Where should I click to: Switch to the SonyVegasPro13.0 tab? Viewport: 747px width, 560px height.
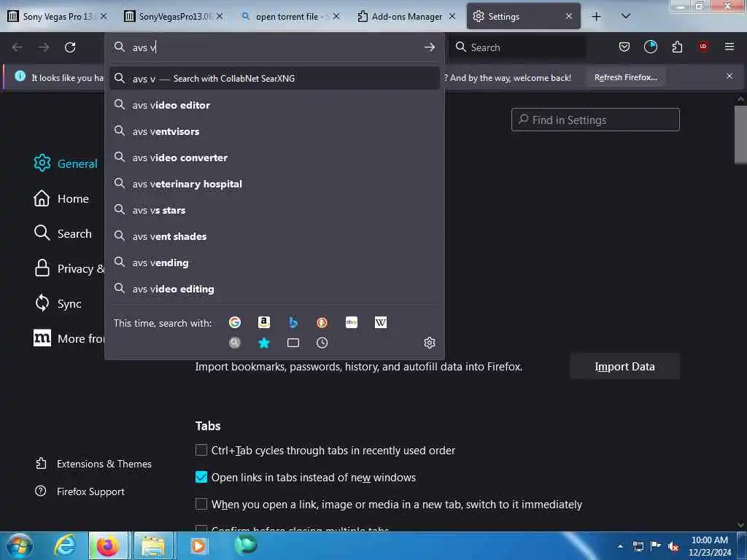click(x=173, y=16)
